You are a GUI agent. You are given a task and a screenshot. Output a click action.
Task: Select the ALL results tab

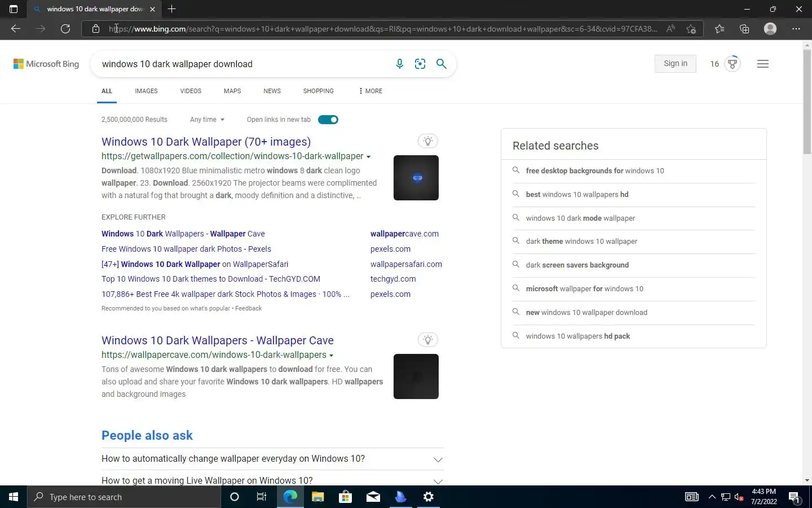pyautogui.click(x=107, y=91)
